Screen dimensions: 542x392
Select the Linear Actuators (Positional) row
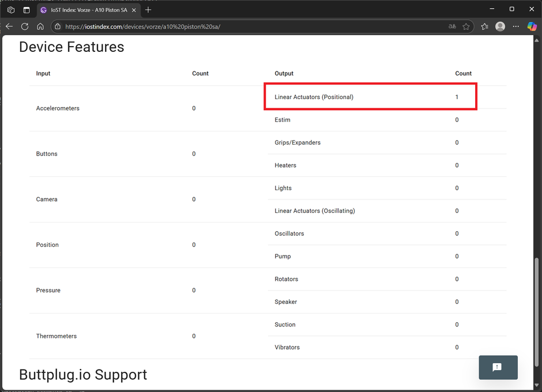[x=370, y=97]
